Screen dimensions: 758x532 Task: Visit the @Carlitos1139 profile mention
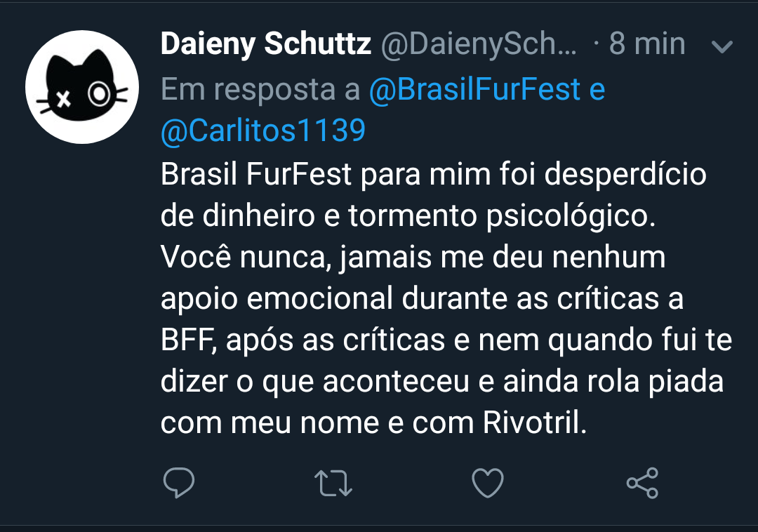pos(263,131)
